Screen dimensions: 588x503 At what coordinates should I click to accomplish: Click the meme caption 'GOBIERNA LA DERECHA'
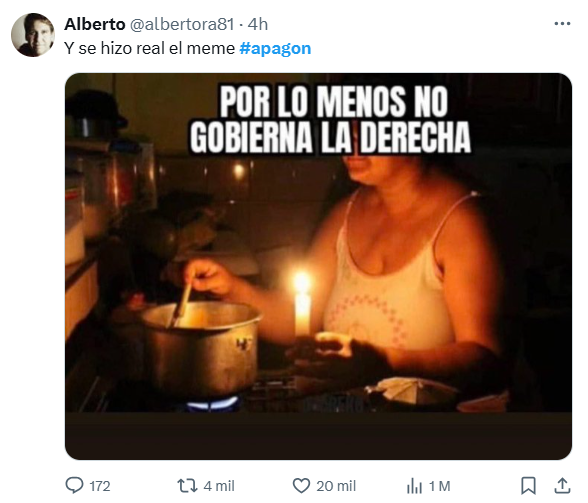pos(330,137)
